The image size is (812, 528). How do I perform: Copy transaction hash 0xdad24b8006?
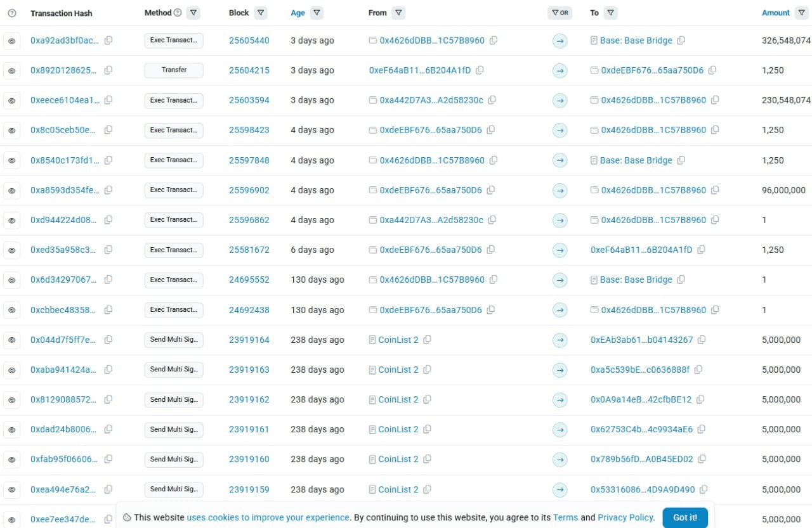[108, 429]
